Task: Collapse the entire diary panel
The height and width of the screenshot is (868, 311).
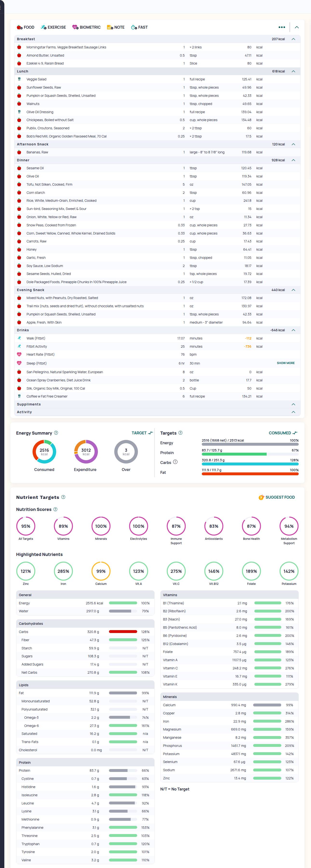Action: point(297,27)
